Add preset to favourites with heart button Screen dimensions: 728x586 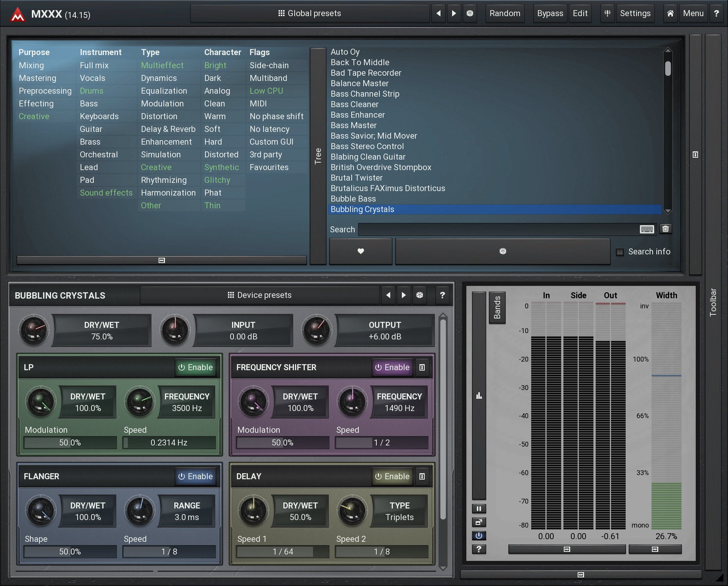[361, 251]
